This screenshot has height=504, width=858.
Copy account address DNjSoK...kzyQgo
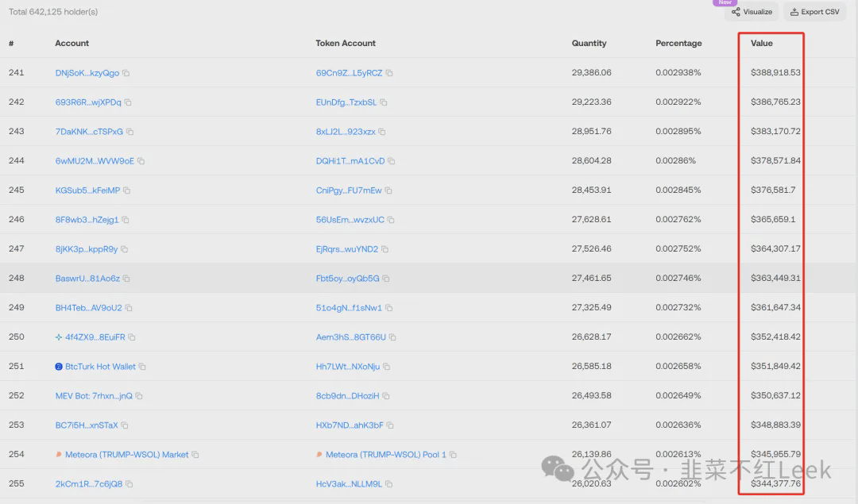click(126, 73)
